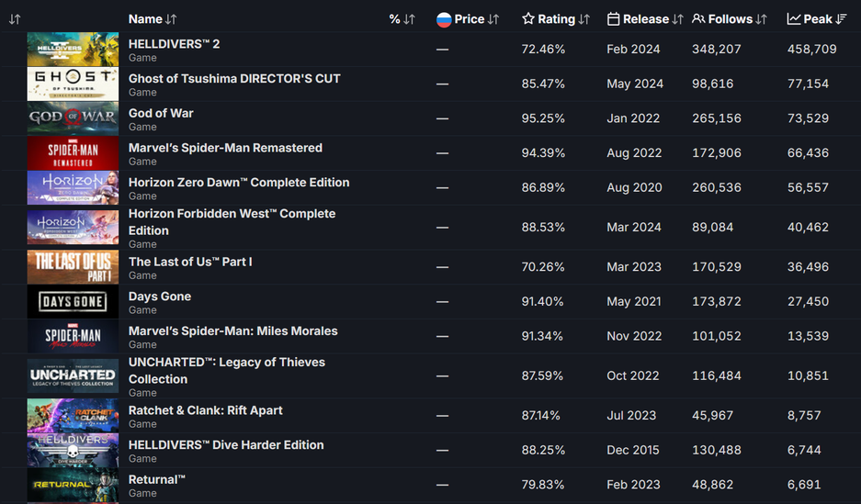Click the leftmost sort arrows icon
Image resolution: width=861 pixels, height=504 pixels.
[15, 19]
